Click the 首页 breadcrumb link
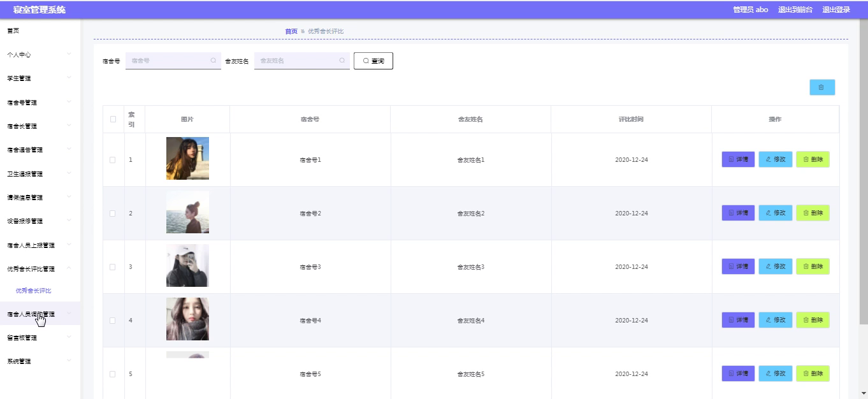Screen dimensions: 868x399 point(291,31)
